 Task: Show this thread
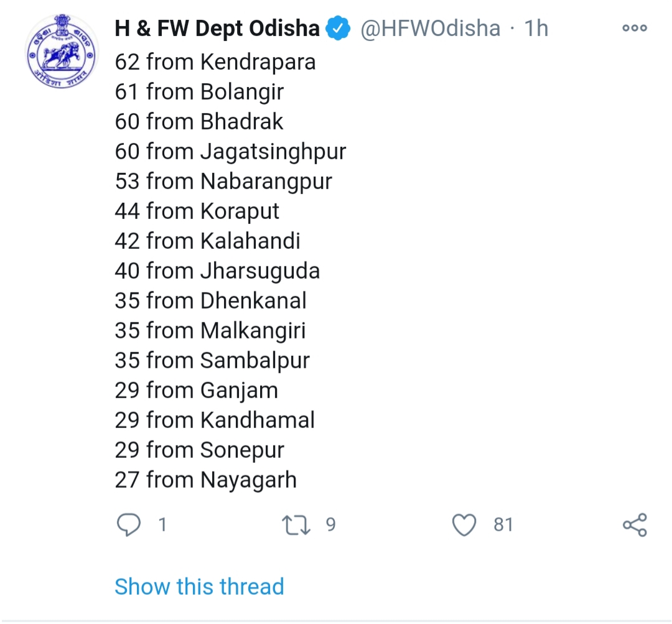[x=199, y=587]
